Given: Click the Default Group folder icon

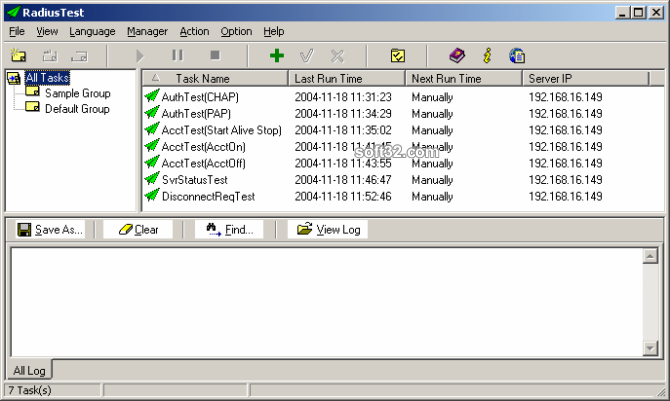Looking at the screenshot, I should (32, 106).
